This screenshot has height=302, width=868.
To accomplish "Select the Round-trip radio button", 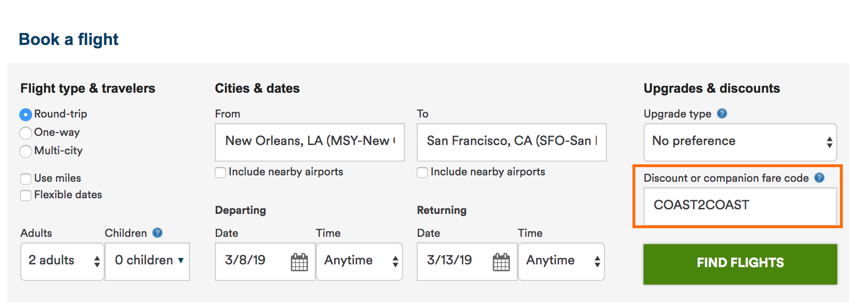I will point(26,114).
